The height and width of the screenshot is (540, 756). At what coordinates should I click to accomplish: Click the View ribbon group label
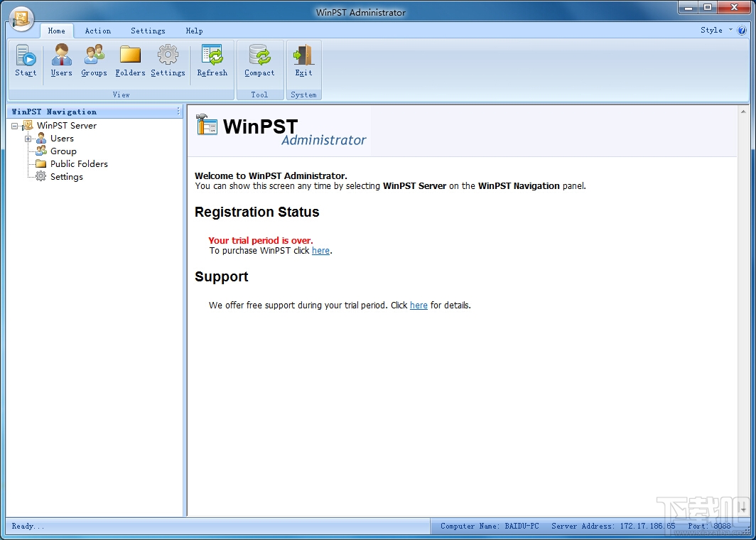pyautogui.click(x=121, y=94)
